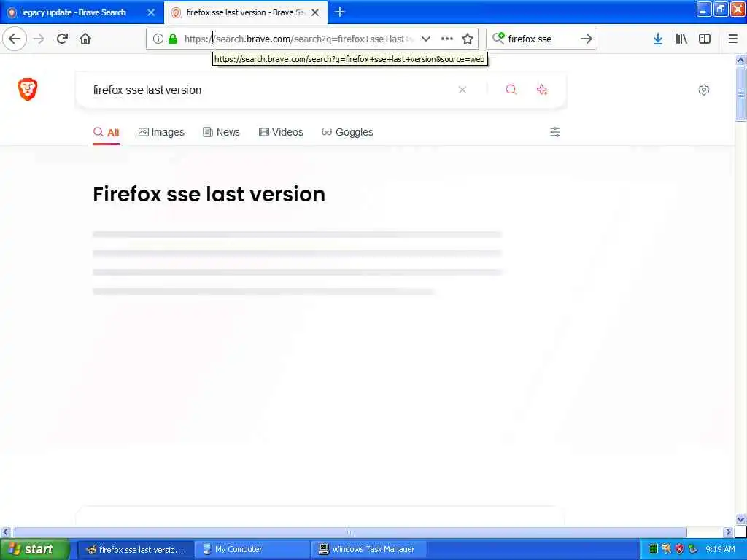
Task: Click the green system tray icon
Action: [x=653, y=549]
